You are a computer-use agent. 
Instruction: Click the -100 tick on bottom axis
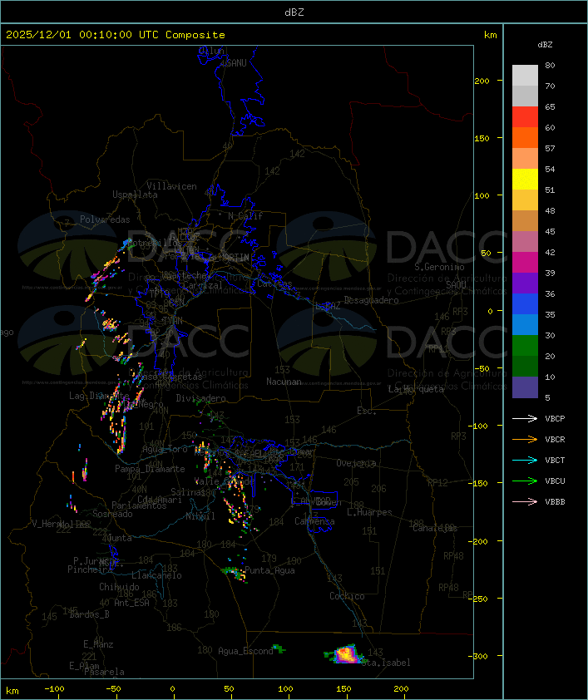click(x=54, y=689)
